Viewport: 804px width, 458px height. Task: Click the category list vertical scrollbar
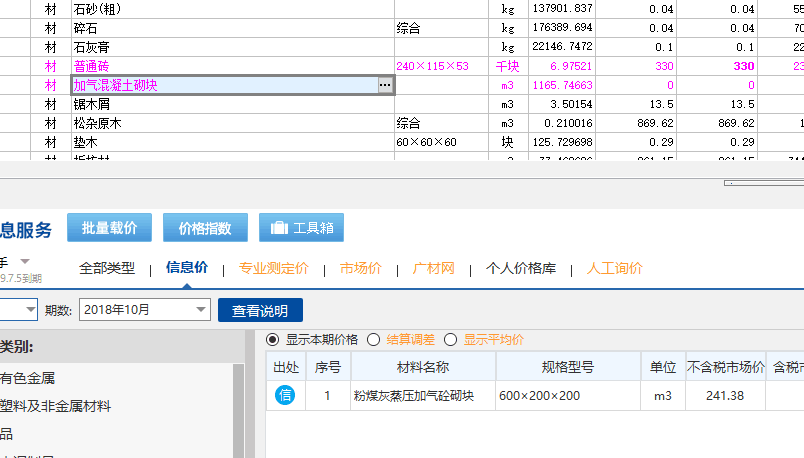coord(238,410)
